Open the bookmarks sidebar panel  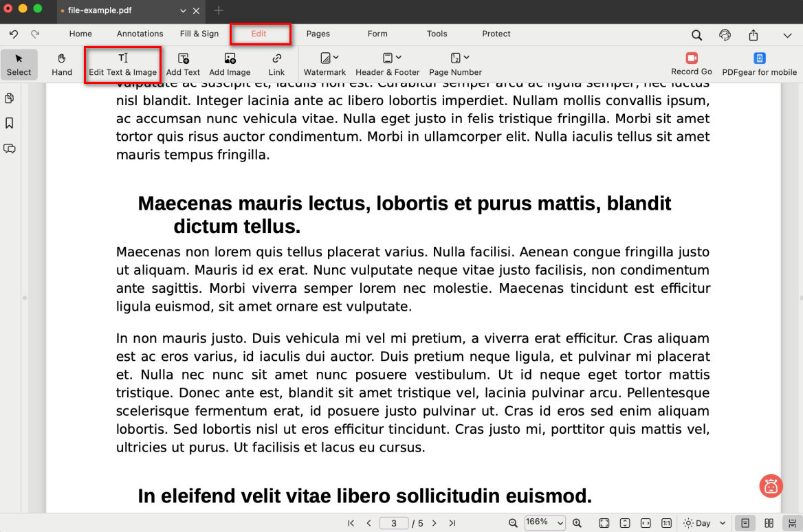10,123
